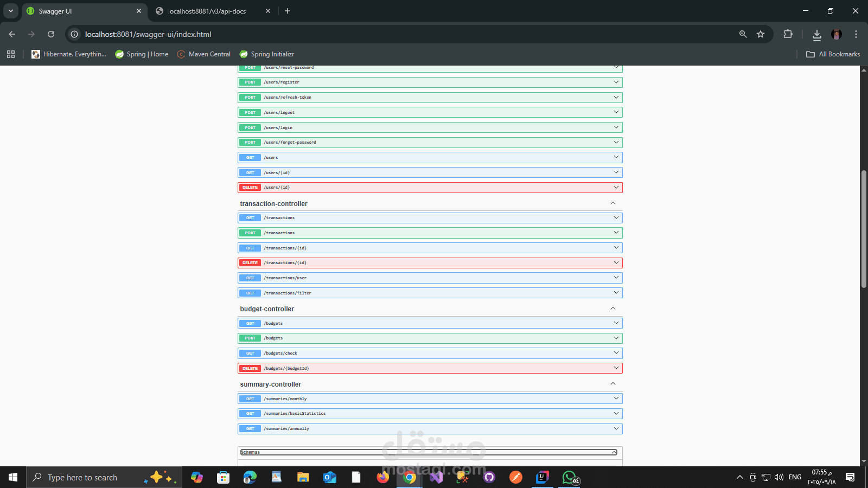Image resolution: width=868 pixels, height=488 pixels.
Task: Click the browser Forward arrow
Action: 31,34
